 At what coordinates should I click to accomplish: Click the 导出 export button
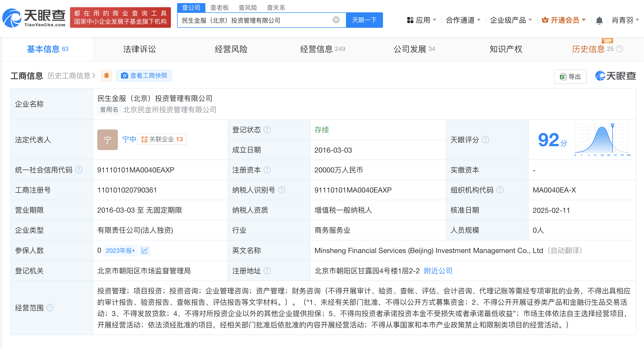[x=570, y=76]
